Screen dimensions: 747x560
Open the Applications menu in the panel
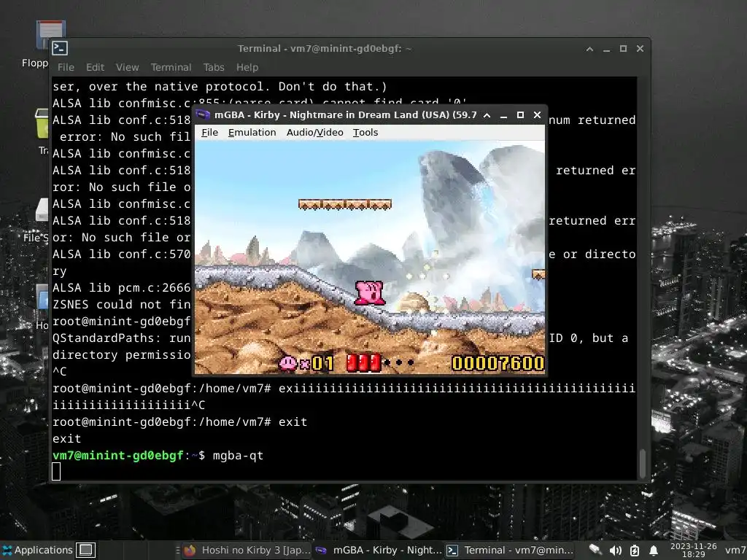pos(37,550)
